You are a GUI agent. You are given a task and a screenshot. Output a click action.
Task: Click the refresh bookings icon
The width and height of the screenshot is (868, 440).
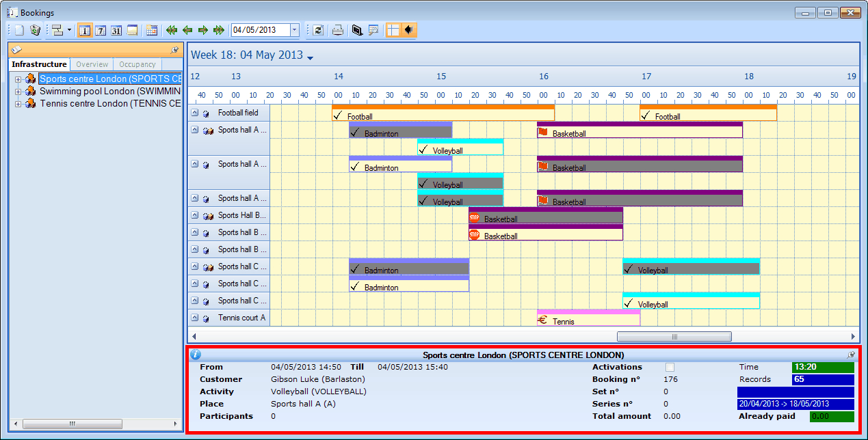click(x=318, y=30)
